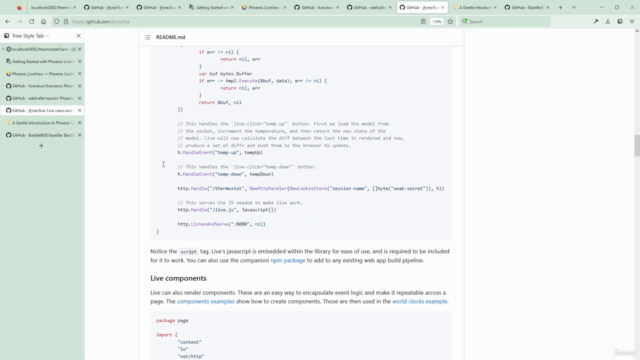The height and width of the screenshot is (360, 640).
Task: Close Phoenix.LiveView sidebar tab
Action: 80,73
